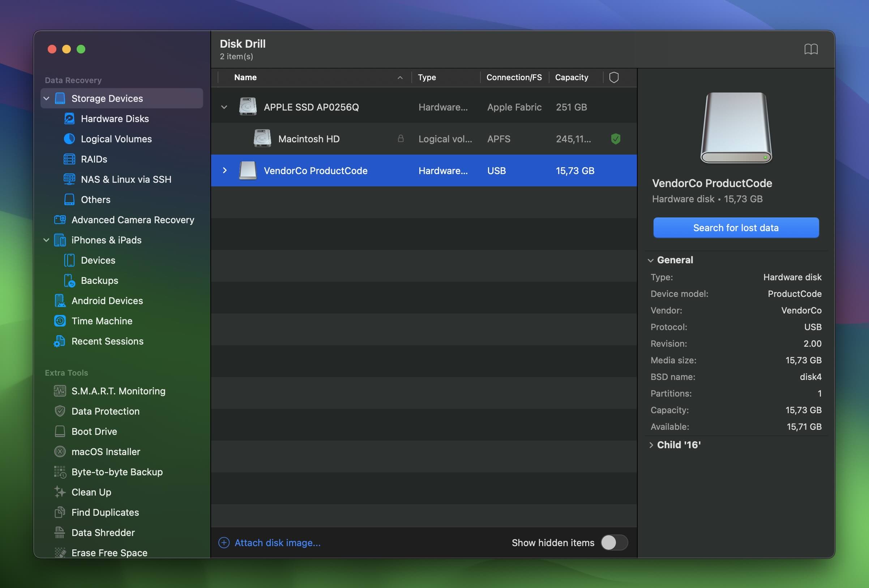Click the Storage Devices folder icon
869x588 pixels.
coord(60,98)
